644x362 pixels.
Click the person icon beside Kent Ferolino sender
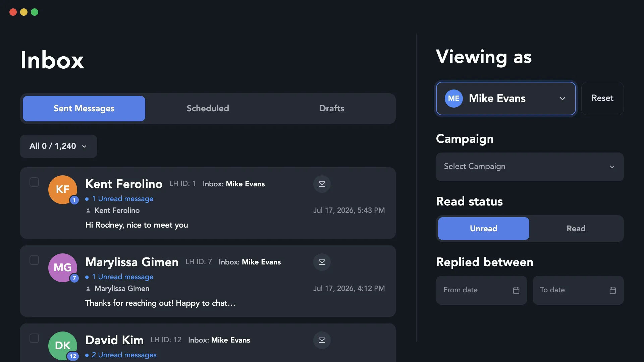click(88, 210)
